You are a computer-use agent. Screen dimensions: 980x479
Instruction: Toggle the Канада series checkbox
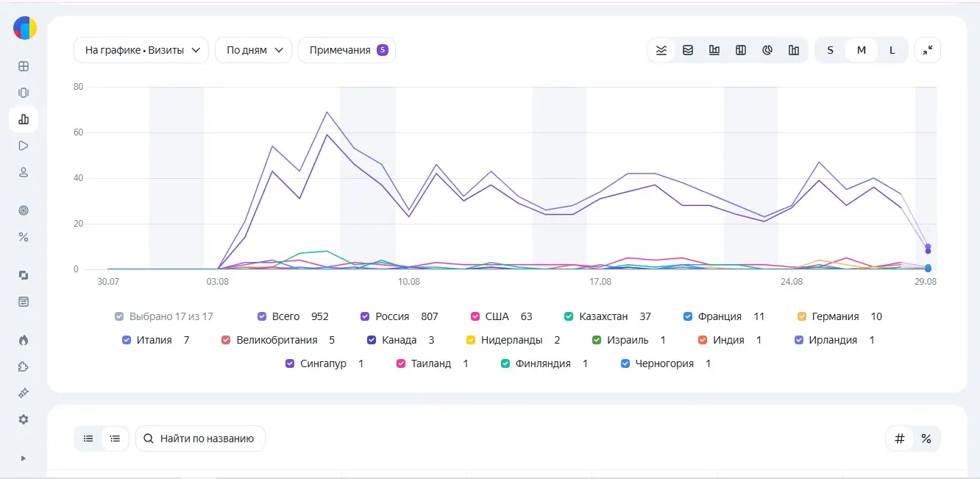pyautogui.click(x=372, y=340)
